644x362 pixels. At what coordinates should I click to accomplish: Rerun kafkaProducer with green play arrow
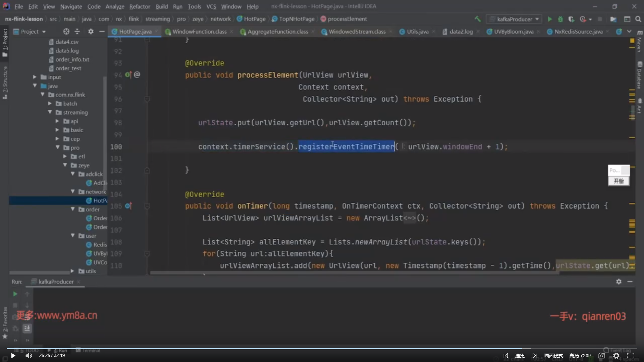15,294
